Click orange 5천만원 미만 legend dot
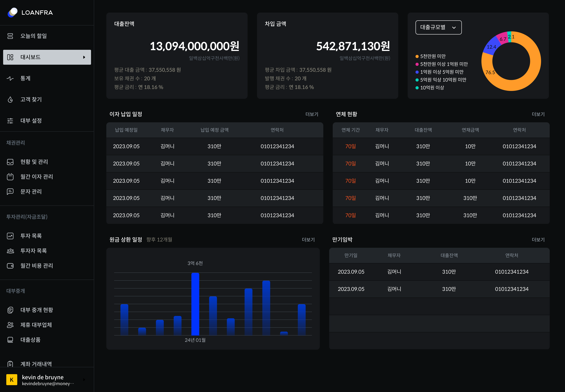This screenshot has width=565, height=392. click(x=417, y=56)
